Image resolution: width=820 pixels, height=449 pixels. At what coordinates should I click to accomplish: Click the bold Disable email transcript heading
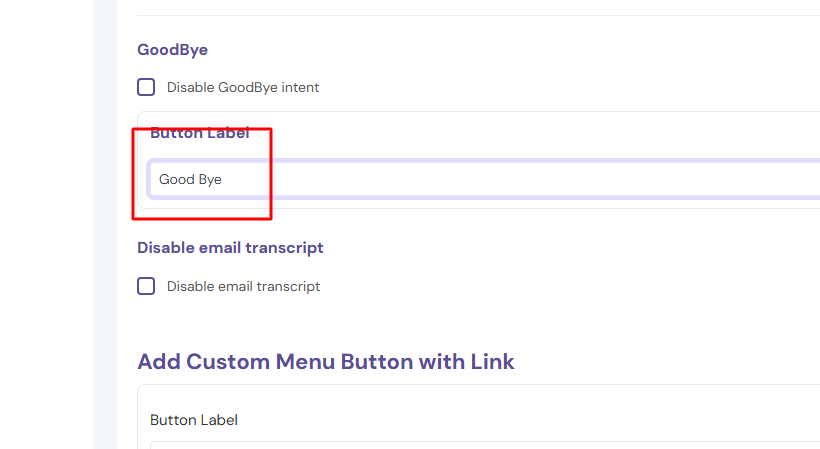pyautogui.click(x=230, y=247)
